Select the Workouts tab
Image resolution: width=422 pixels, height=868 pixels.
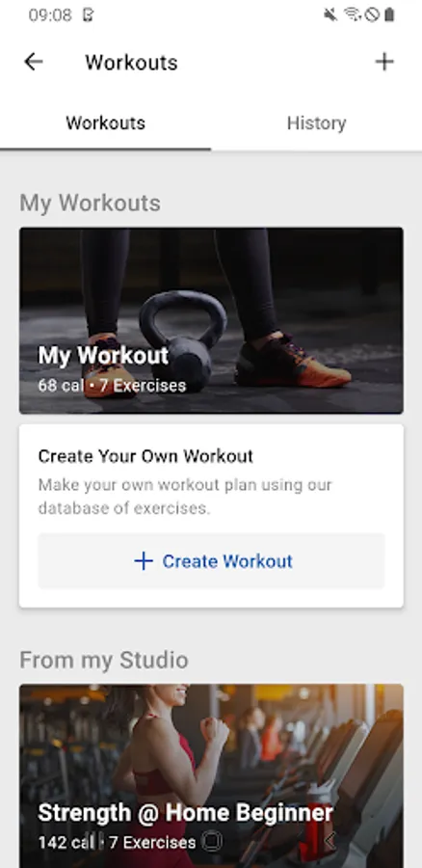[105, 122]
